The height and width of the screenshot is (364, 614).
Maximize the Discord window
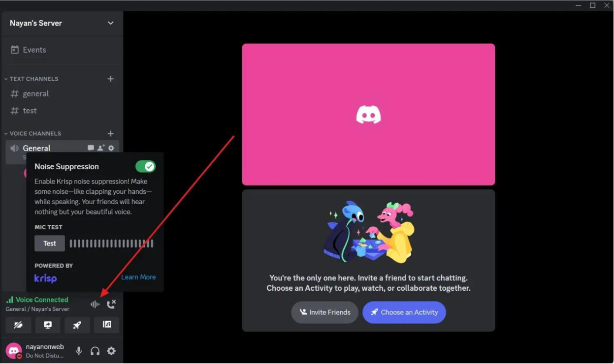coord(592,5)
